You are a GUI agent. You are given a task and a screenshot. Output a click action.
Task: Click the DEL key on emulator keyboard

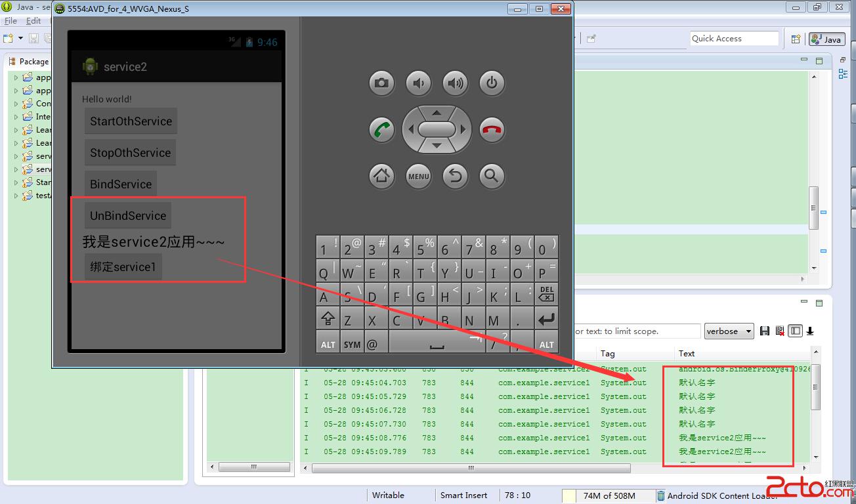(x=546, y=293)
